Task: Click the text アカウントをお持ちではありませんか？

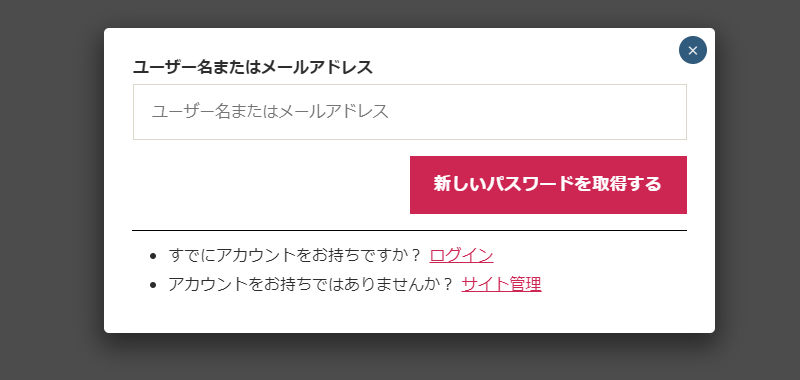Action: pyautogui.click(x=311, y=284)
